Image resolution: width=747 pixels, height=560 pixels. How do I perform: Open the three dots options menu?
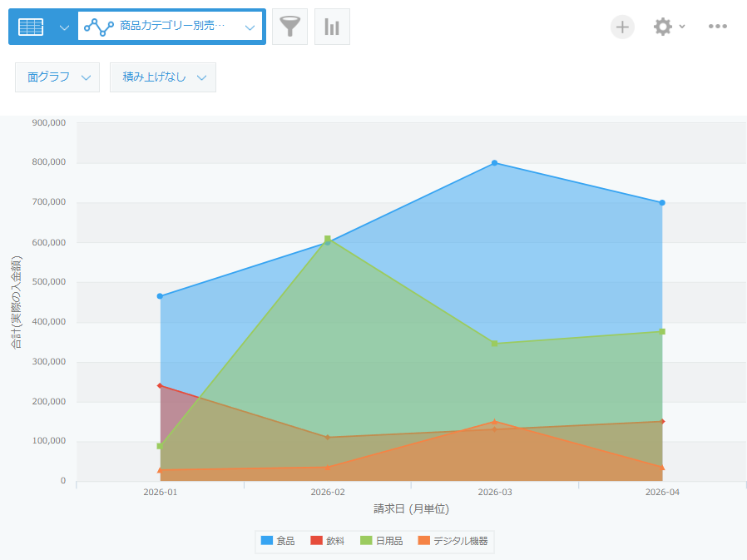coord(717,27)
